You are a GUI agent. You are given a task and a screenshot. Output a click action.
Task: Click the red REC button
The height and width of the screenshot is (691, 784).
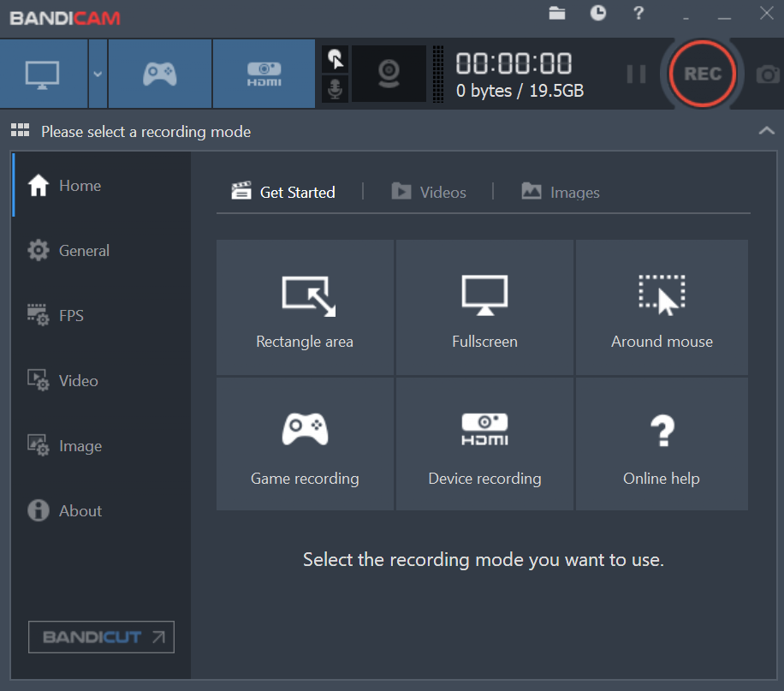[703, 74]
